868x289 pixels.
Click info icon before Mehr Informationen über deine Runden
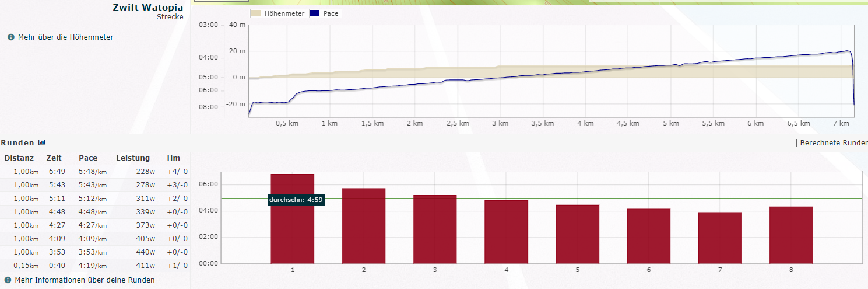point(8,280)
